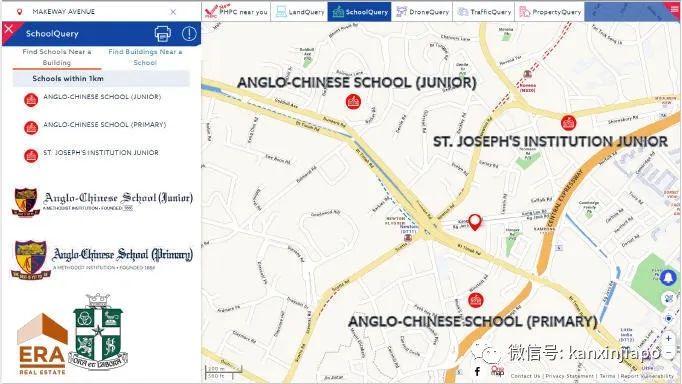Close the SchoolQuery panel with red X
682x384 pixels.
pos(8,30)
